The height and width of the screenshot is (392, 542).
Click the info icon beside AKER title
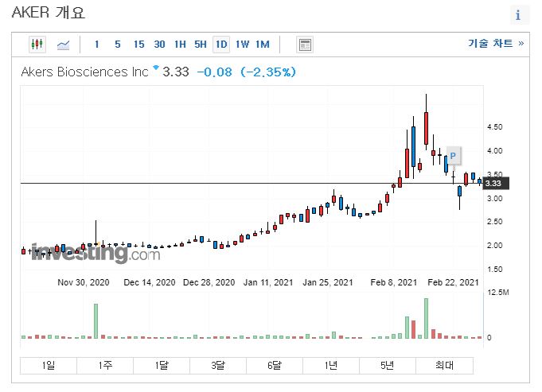pos(518,16)
